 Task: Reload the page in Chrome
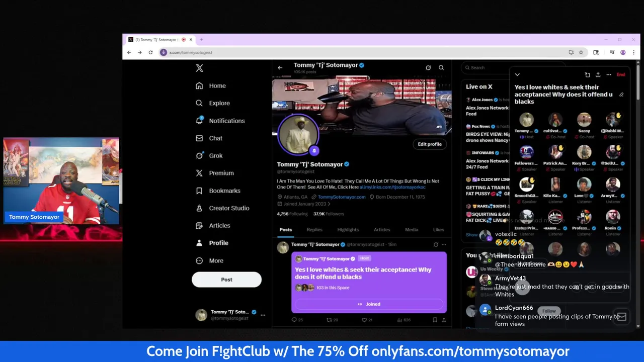point(150,52)
